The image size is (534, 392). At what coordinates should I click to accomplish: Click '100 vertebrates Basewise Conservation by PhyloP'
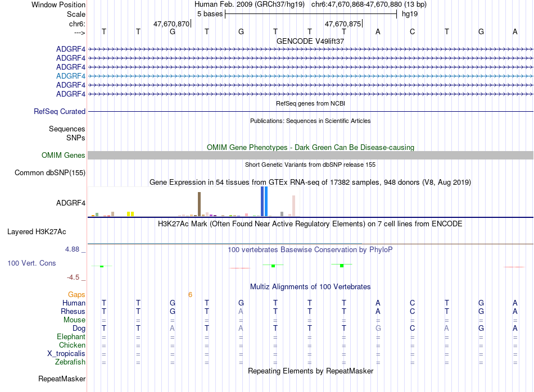tap(310, 250)
